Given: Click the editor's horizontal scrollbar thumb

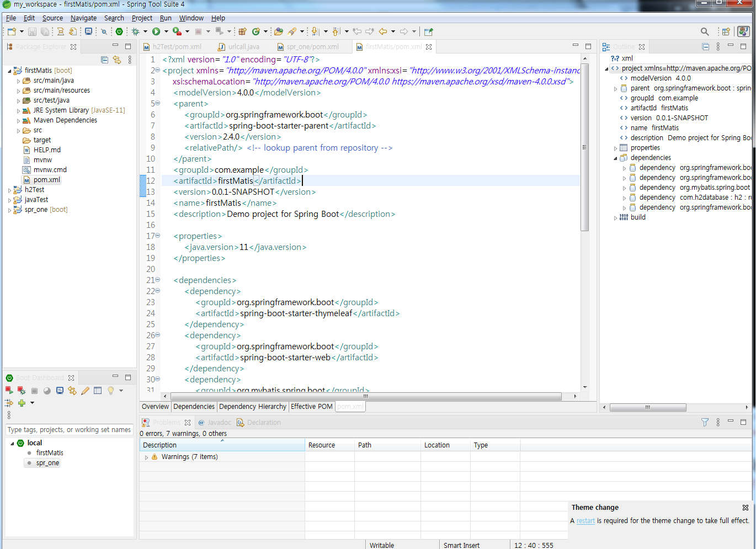Looking at the screenshot, I should click(365, 396).
